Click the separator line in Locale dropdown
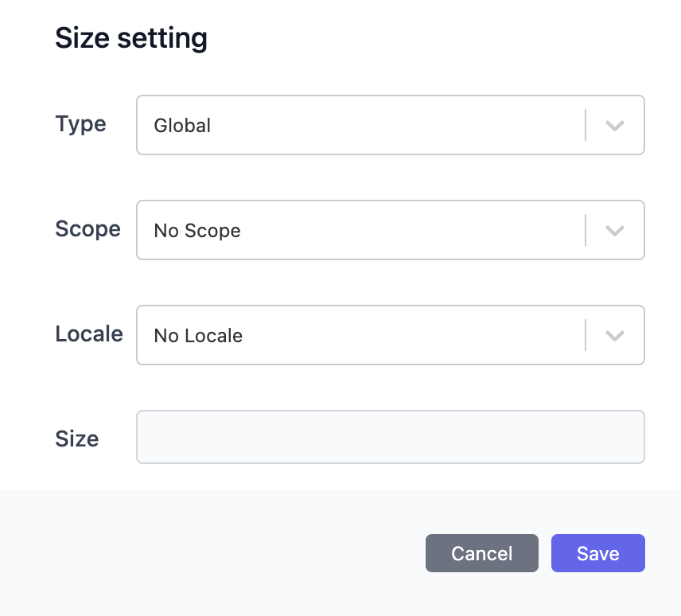The height and width of the screenshot is (616, 681). click(586, 335)
